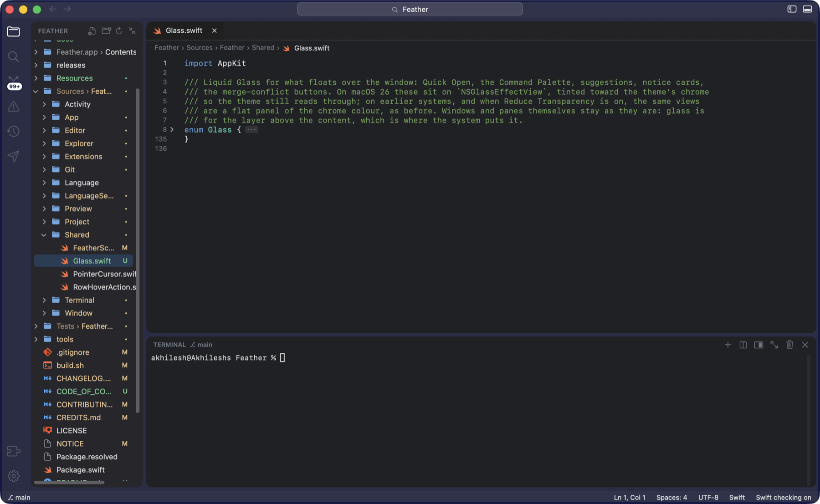
Task: Click the Sources breadcrumb segment
Action: pos(200,48)
